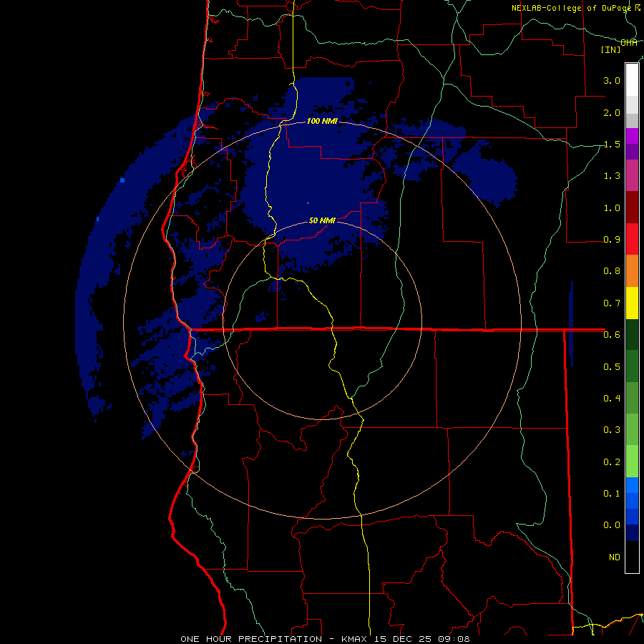Viewport: 644px width, 644px height.
Task: Select the 1.3 legend value
Action: pyautogui.click(x=612, y=176)
